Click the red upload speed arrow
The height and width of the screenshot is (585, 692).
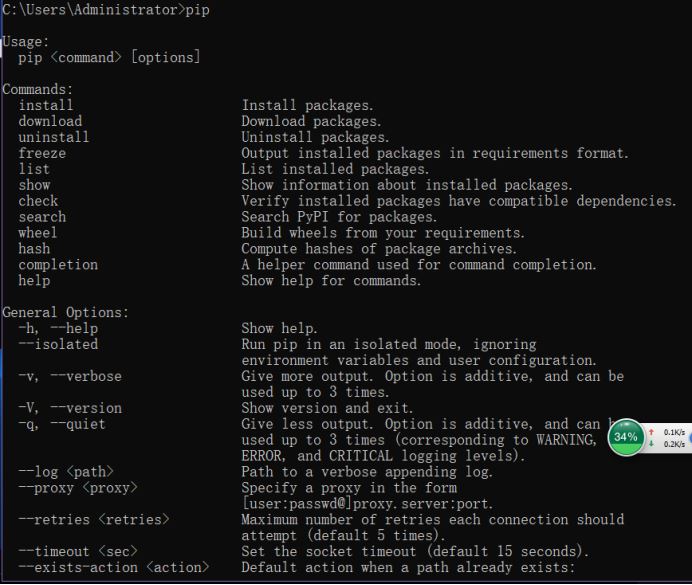[653, 432]
